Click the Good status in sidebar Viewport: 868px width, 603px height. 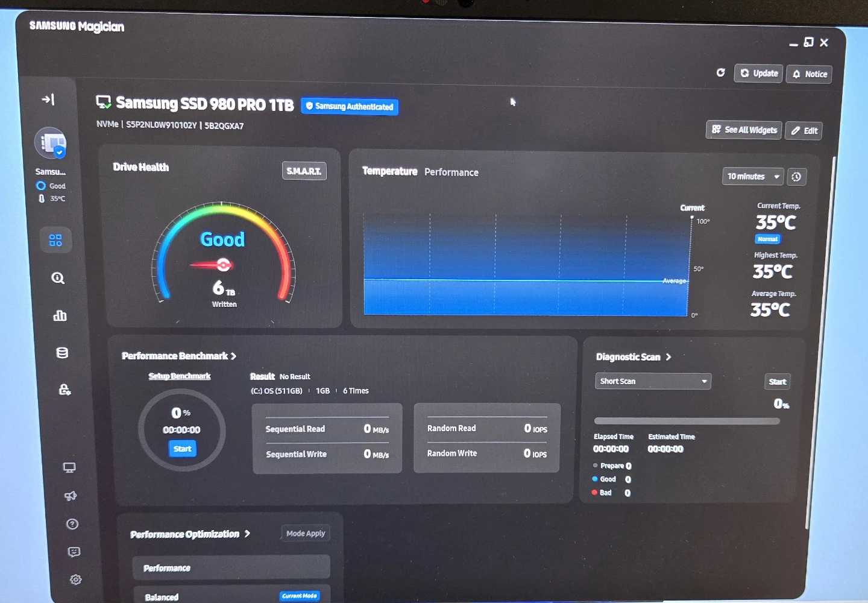51,186
